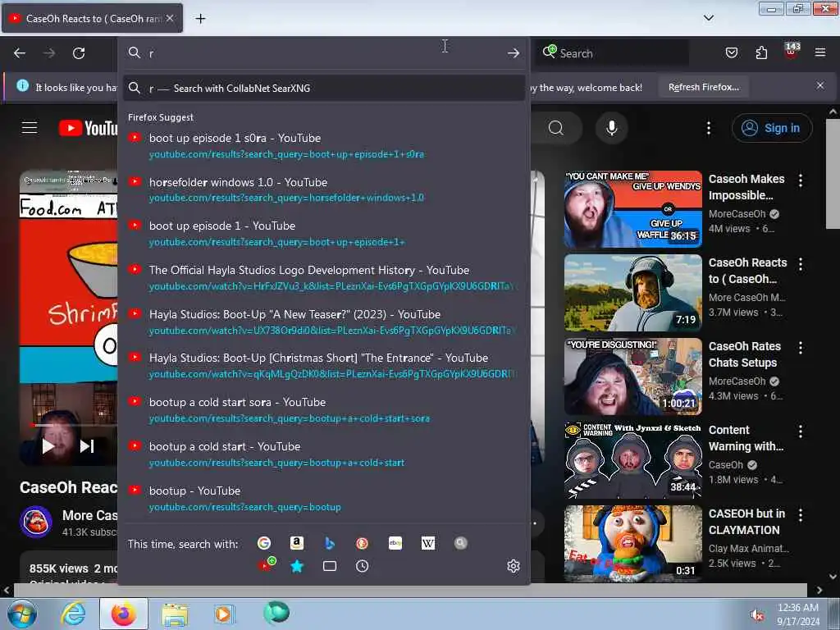Click the YouTube logo
The image size is (840, 630).
(88, 128)
